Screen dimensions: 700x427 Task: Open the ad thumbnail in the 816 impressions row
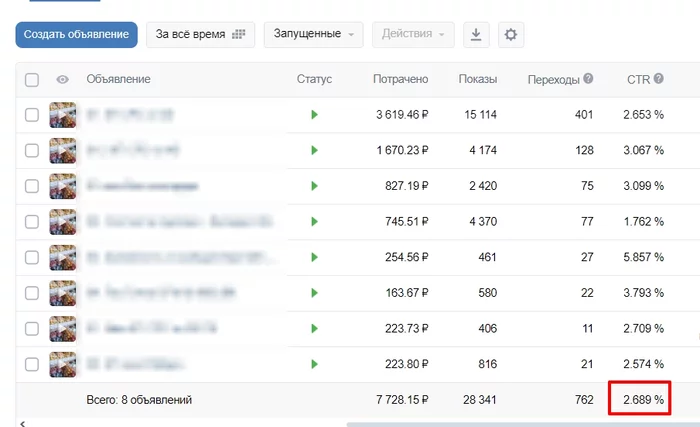tap(62, 365)
